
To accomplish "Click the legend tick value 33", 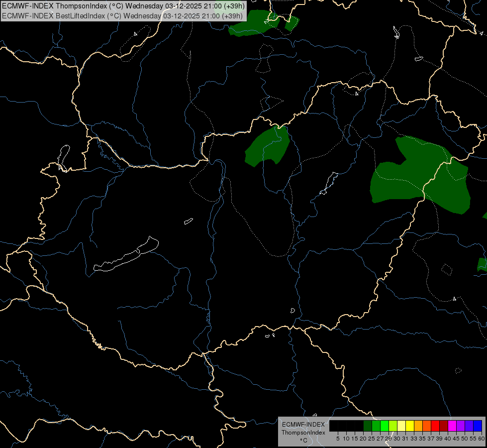I will point(414,439).
